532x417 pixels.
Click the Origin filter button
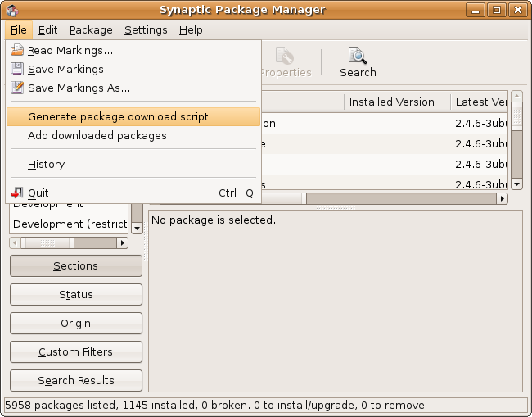tap(76, 324)
